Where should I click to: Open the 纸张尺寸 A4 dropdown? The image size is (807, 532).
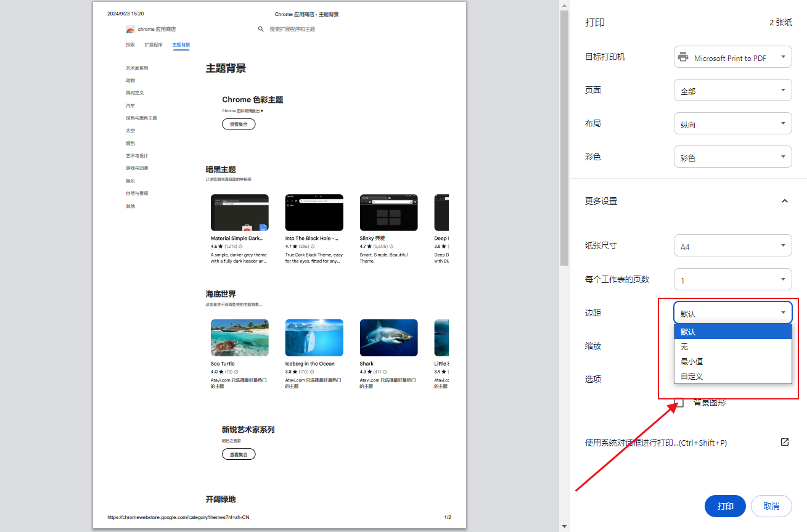(x=732, y=245)
